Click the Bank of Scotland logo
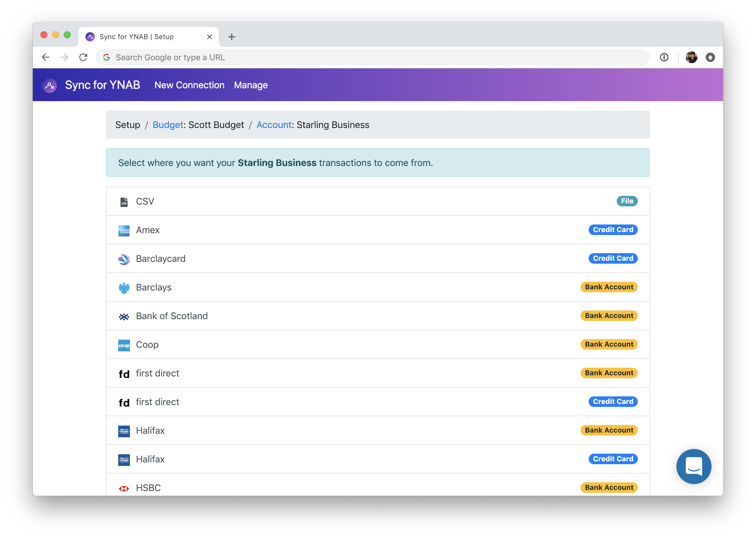The width and height of the screenshot is (756, 539). click(x=124, y=316)
